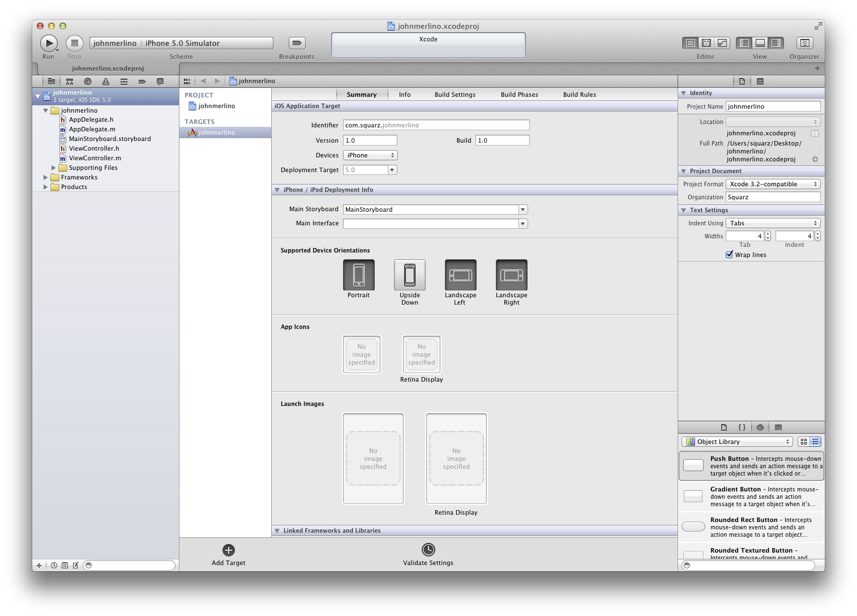
Task: Open the Object Library dropdown
Action: tap(737, 442)
